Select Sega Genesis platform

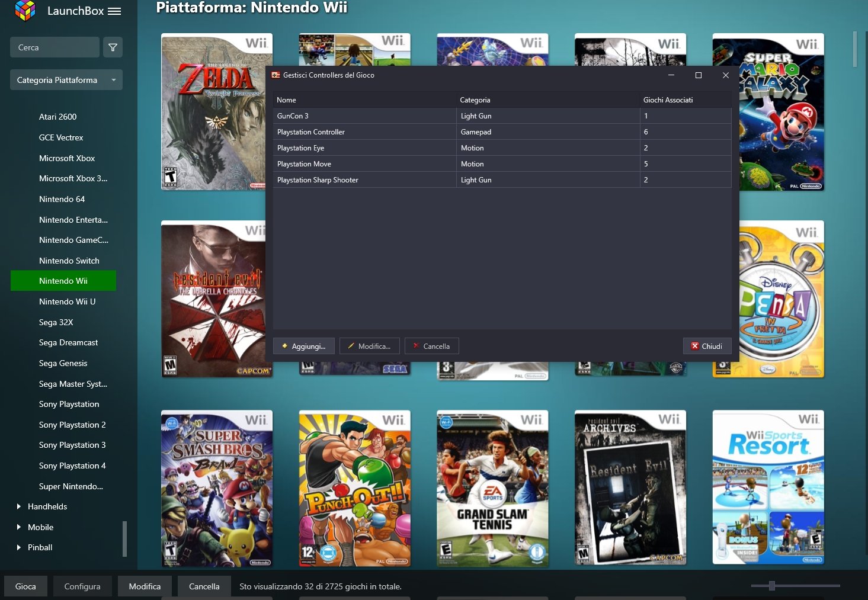pos(63,363)
